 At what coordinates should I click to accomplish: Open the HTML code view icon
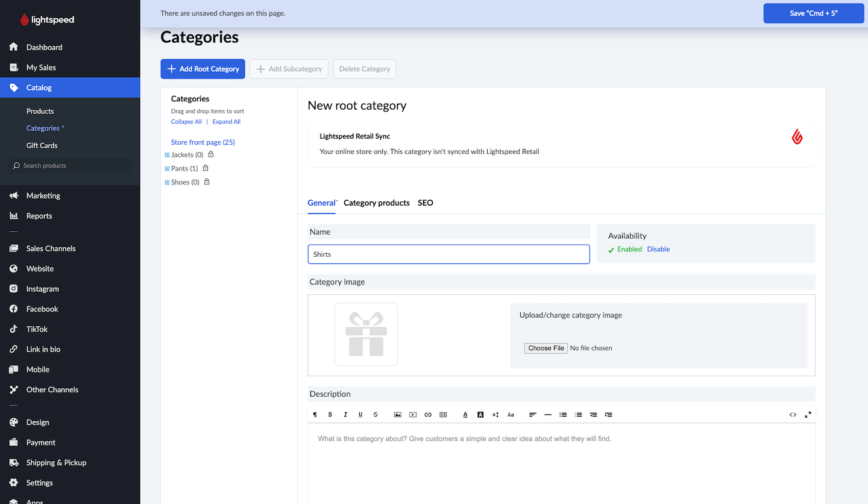793,415
